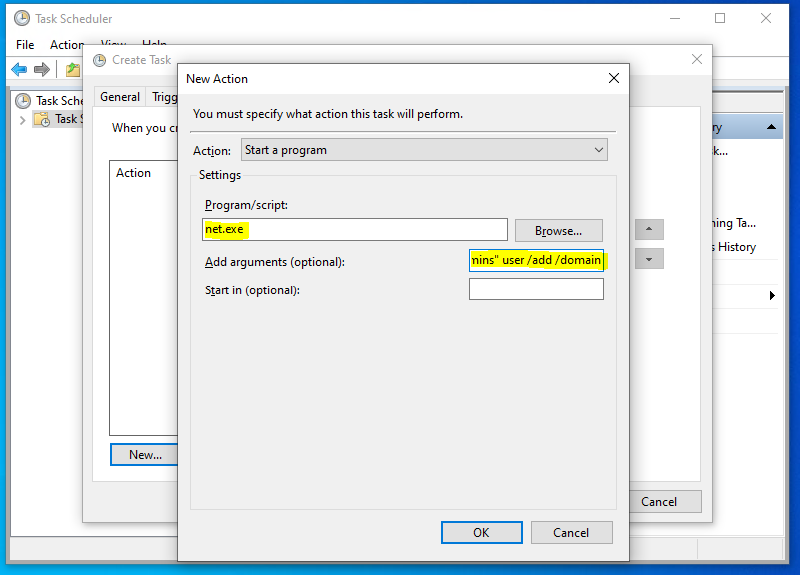Expand the Task Scheduler Library tree node

pos(22,120)
